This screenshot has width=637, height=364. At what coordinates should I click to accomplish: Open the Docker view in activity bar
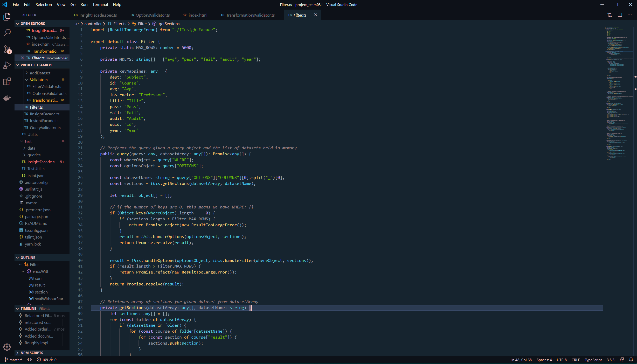[7, 98]
